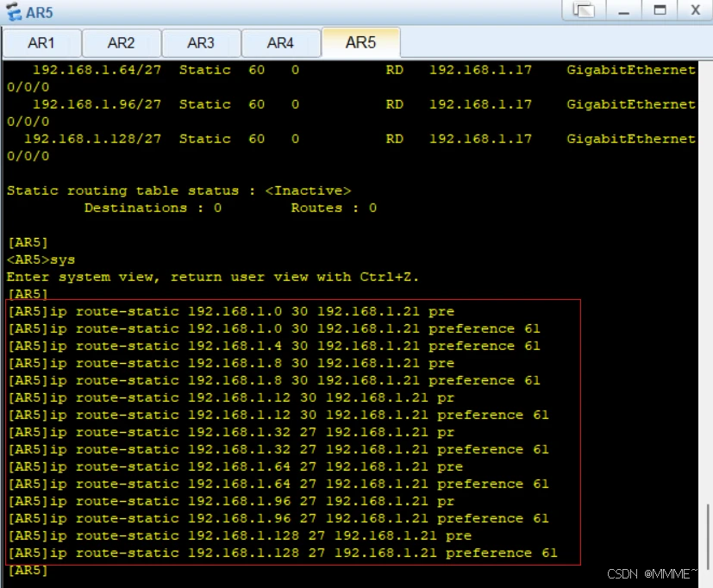Click the '<AR5>sys' command line

pos(41,260)
